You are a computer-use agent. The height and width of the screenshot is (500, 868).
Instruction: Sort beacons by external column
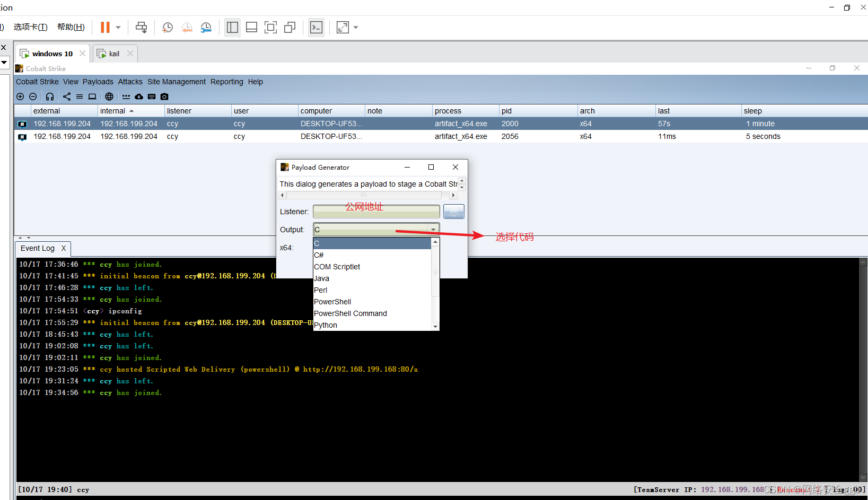coord(64,111)
